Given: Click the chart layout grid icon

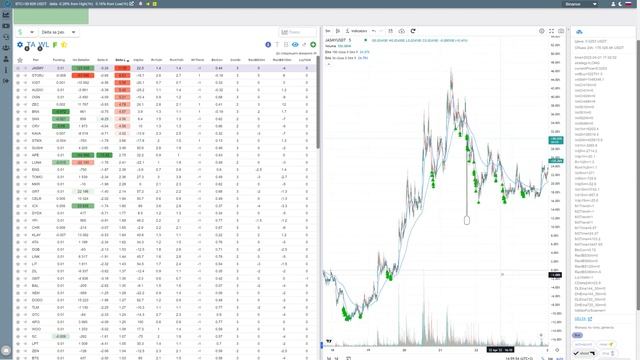Looking at the screenshot, I should click(391, 31).
